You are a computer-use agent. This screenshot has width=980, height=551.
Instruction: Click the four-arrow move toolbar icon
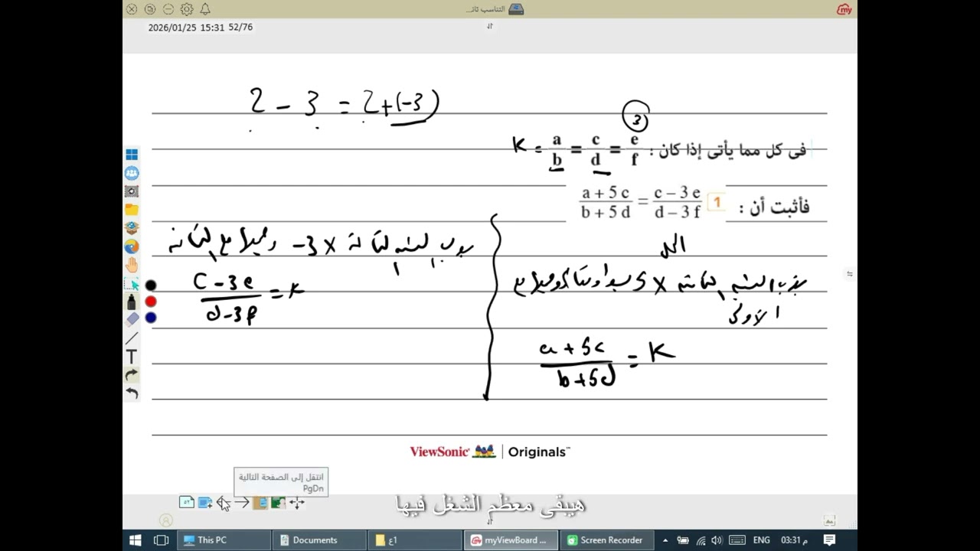[x=297, y=503]
